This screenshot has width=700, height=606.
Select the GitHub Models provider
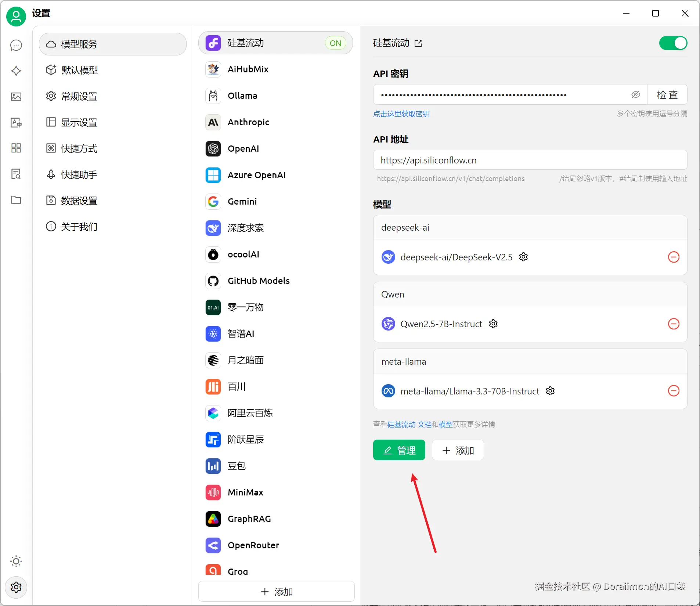point(275,281)
